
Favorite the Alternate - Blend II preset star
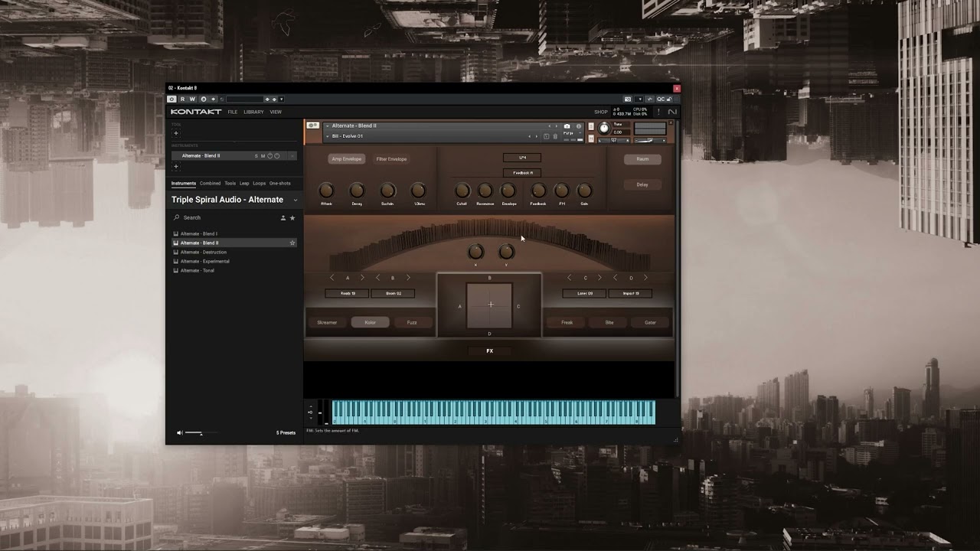(x=292, y=243)
